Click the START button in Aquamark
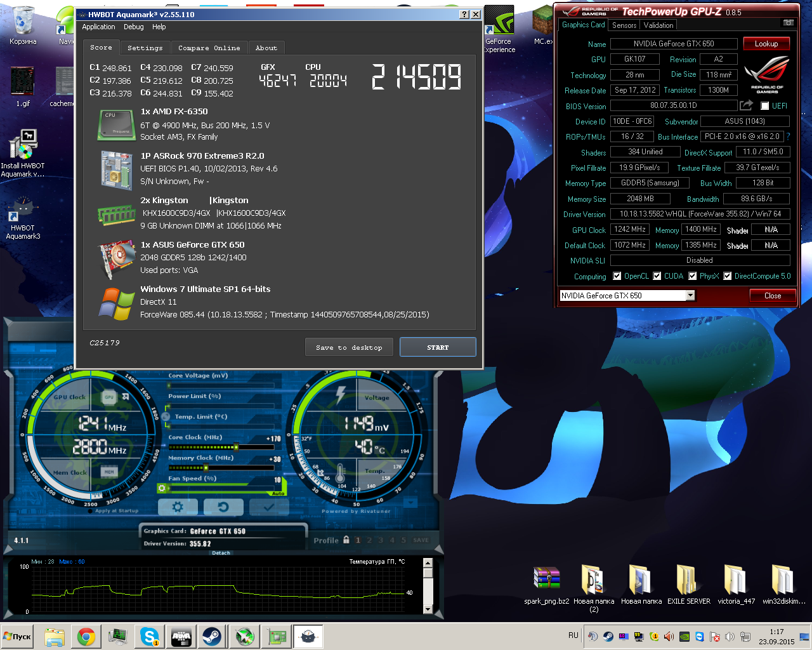 click(x=438, y=347)
